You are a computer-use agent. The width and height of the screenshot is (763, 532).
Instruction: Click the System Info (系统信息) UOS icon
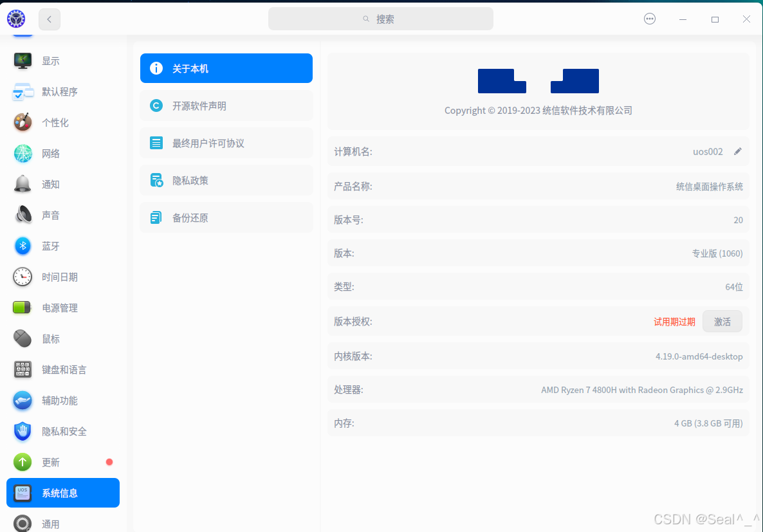[23, 493]
